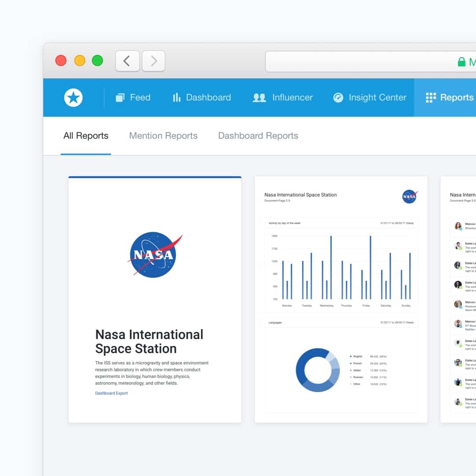Screen dimensions: 476x476
Task: Click the Dashboard Export link
Action: click(x=112, y=393)
